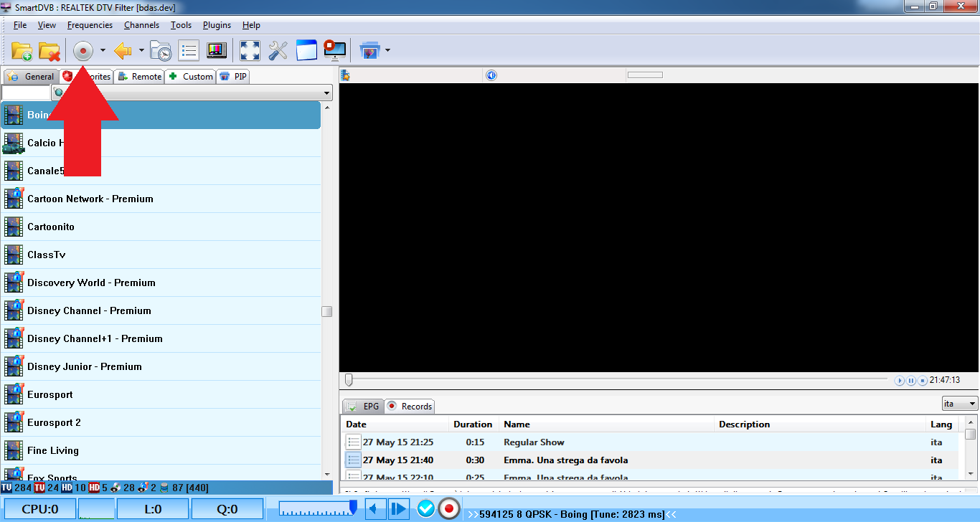This screenshot has width=980, height=522.
Task: Click the Eurosport 2 locked channel icon
Action: [x=14, y=422]
